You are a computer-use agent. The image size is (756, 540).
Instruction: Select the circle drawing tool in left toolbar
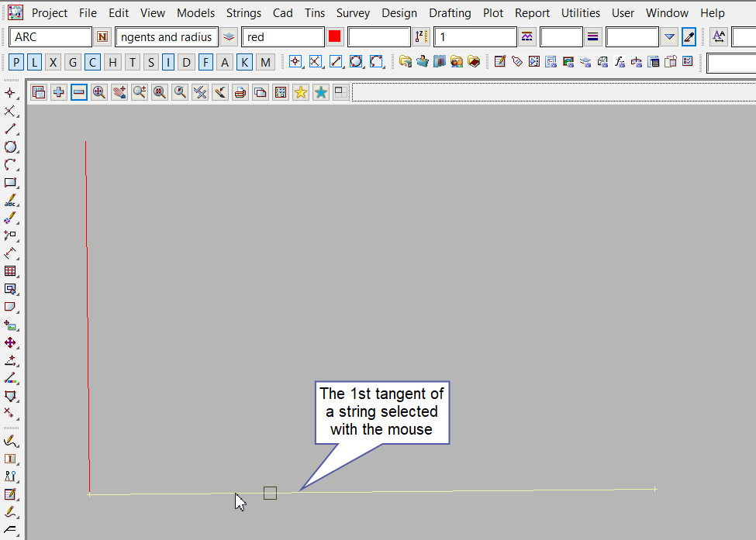(10, 147)
